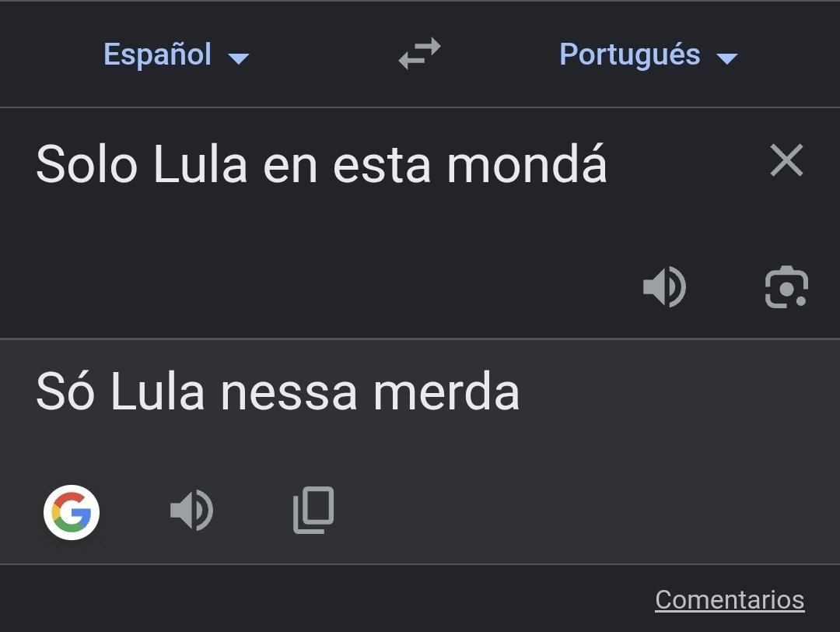Expand the arrow next to Portugués
The height and width of the screenshot is (632, 840).
pos(726,58)
